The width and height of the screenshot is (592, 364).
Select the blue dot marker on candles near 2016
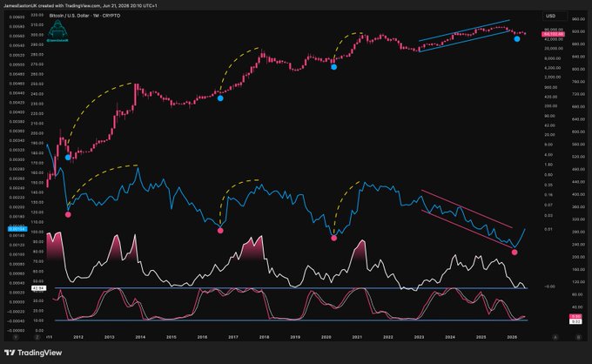point(220,98)
